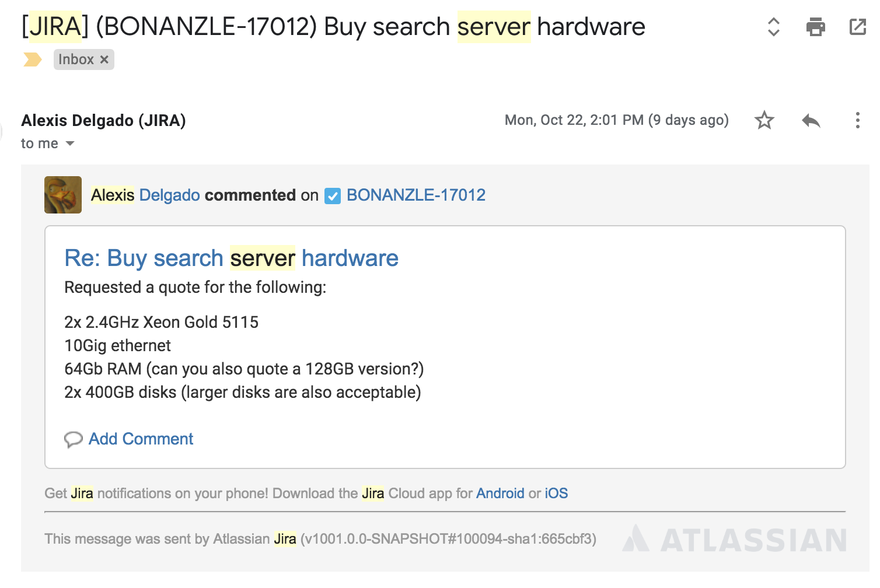
Task: Open email in new window icon
Action: click(857, 27)
